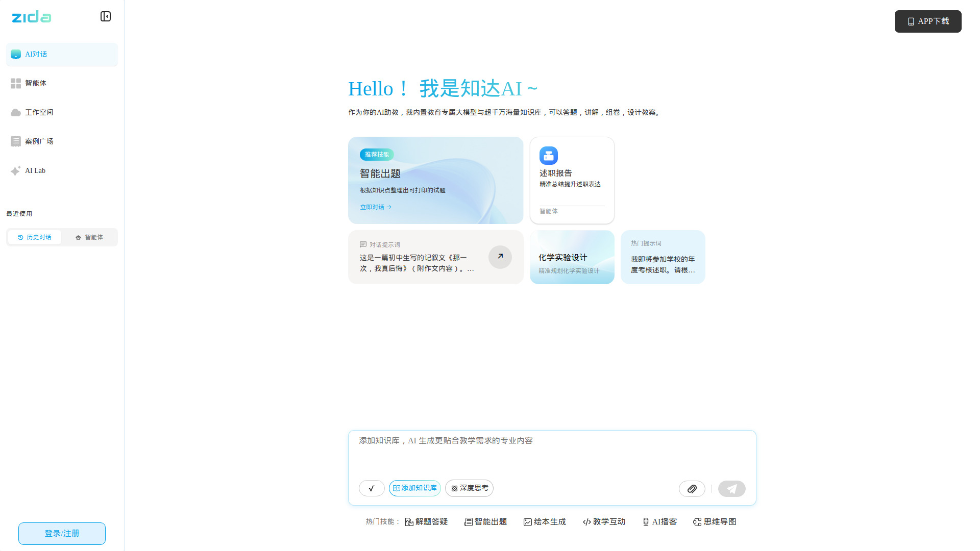This screenshot has width=980, height=551.
Task: Open 智能体 grid icon in sidebar
Action: (16, 83)
